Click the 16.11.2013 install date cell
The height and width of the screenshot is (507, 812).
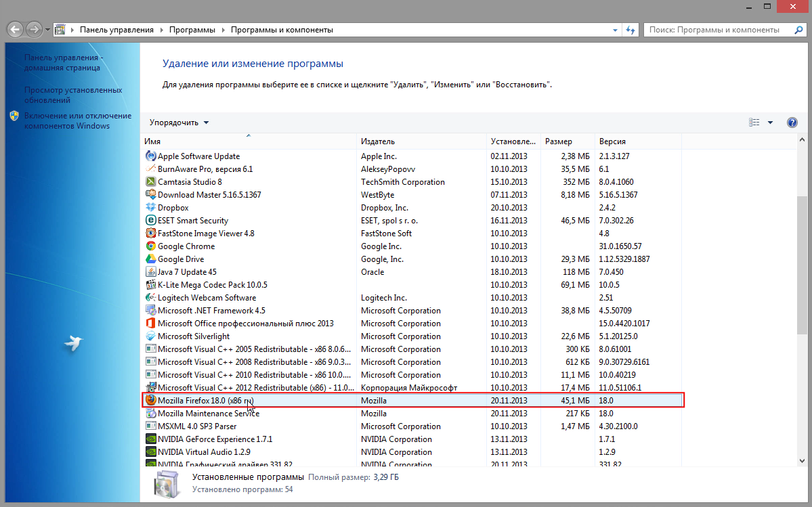click(509, 221)
